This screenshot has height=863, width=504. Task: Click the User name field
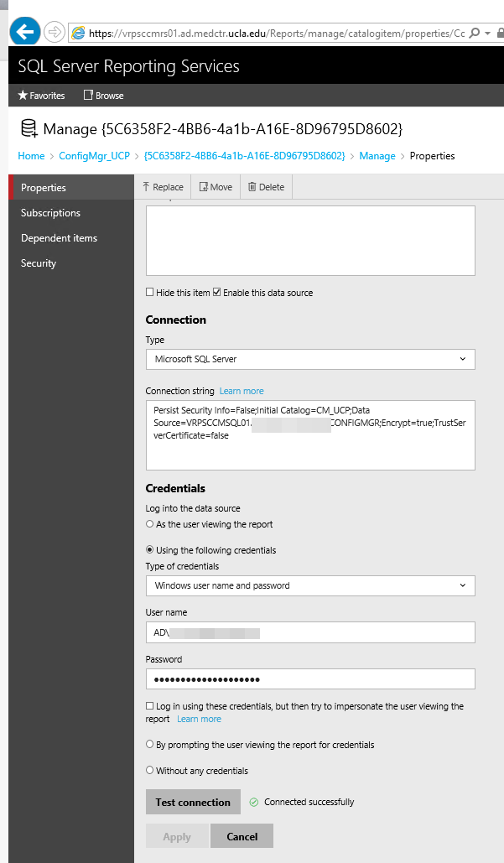[x=310, y=632]
